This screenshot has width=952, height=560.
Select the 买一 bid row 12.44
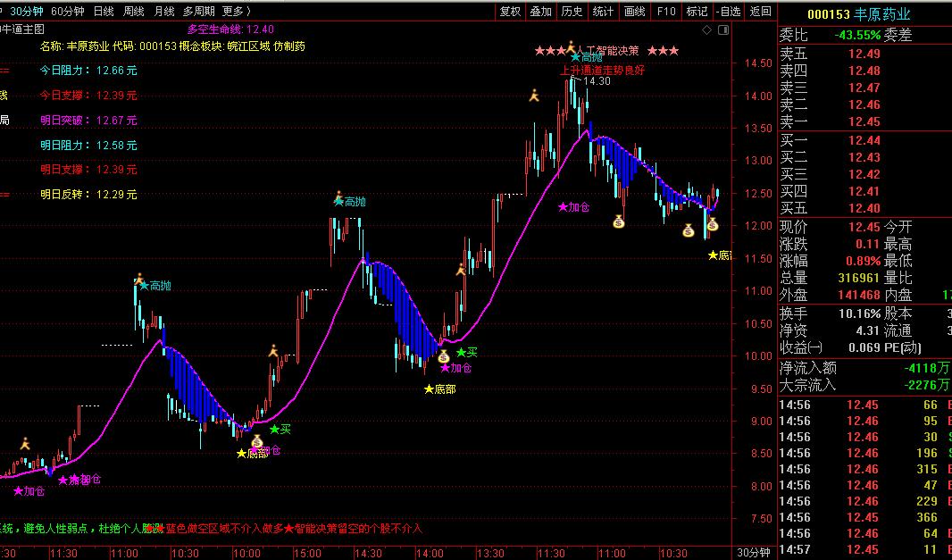tap(865, 140)
